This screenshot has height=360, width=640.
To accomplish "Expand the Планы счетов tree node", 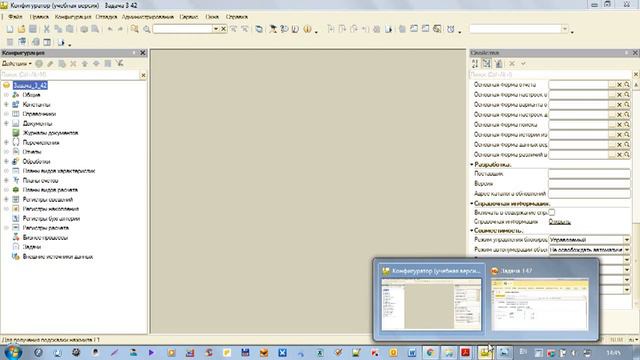I will click(x=6, y=180).
